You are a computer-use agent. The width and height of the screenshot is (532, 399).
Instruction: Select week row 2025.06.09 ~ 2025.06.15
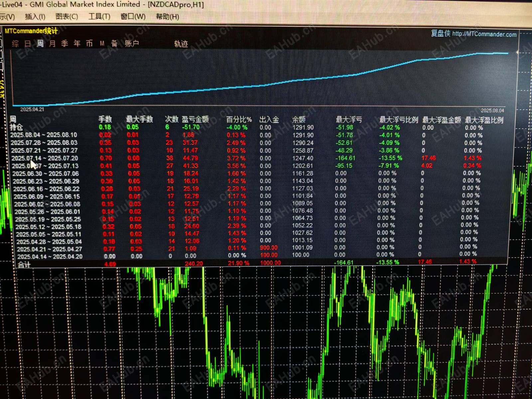[47, 197]
